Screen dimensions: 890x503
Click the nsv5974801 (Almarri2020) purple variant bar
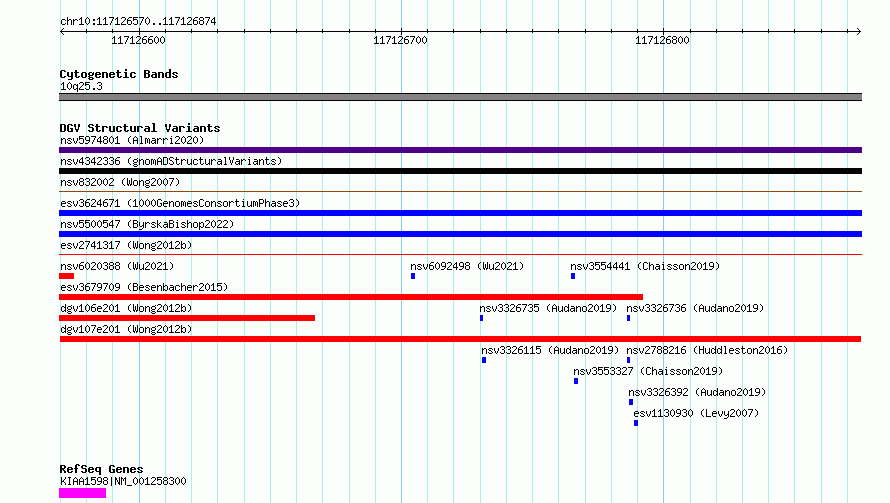[x=460, y=150]
